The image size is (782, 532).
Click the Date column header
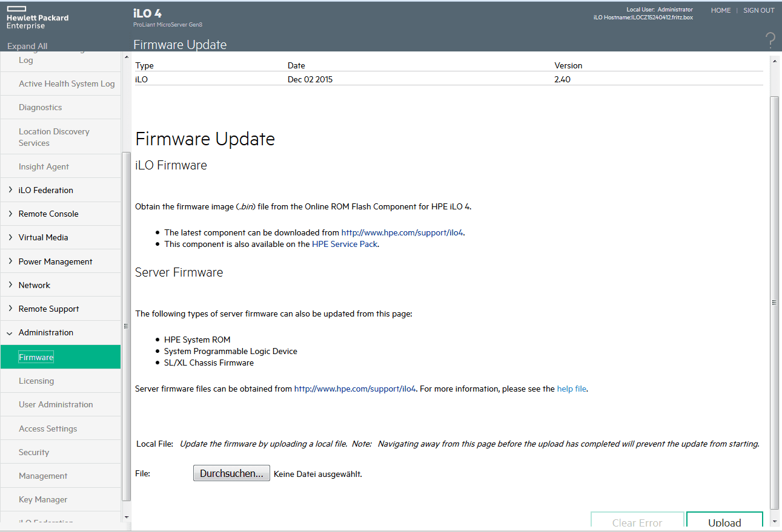[296, 65]
